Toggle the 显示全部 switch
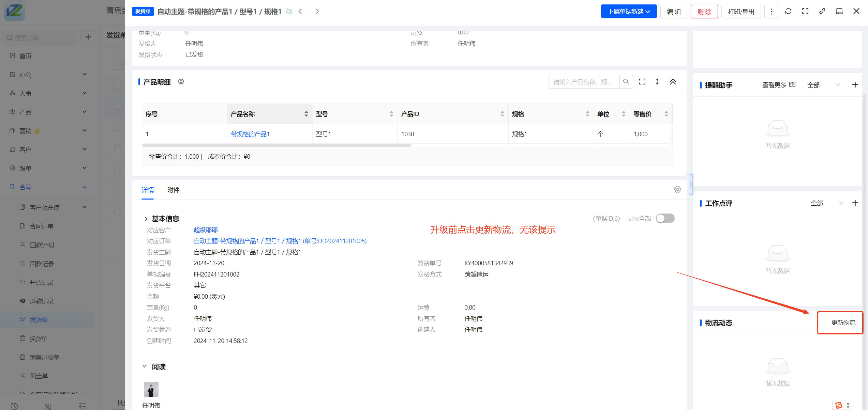 click(665, 218)
